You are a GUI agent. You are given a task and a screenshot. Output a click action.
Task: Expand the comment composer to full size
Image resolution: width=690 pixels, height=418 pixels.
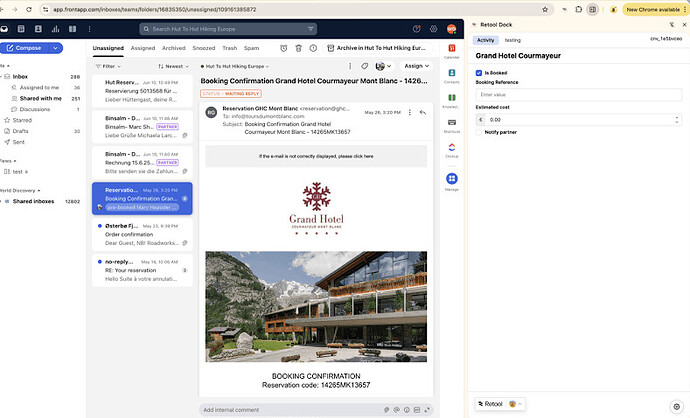tap(427, 410)
